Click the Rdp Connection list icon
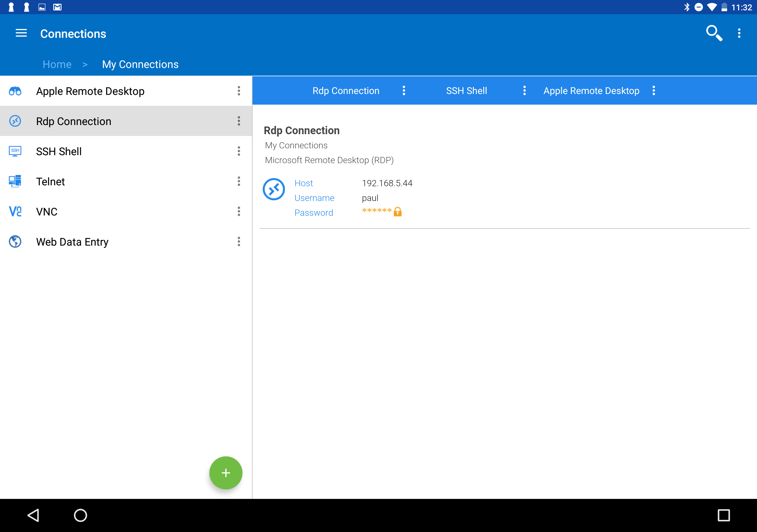 coord(15,121)
